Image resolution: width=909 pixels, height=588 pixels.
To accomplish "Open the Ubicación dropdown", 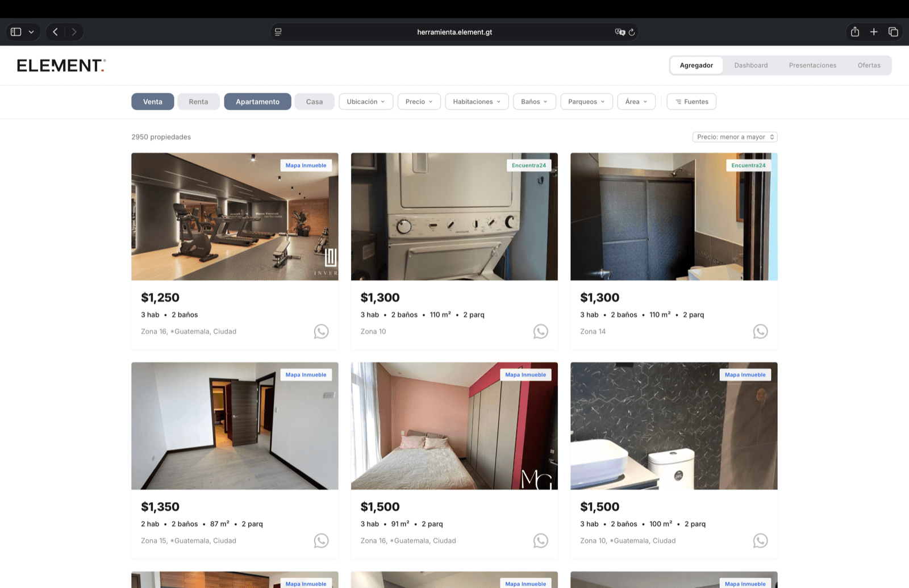I will click(366, 101).
